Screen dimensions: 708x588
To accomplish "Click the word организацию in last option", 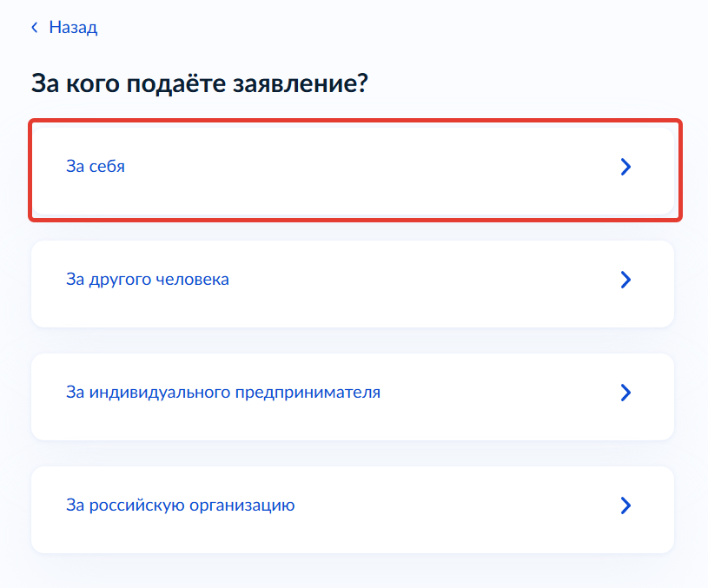I will coord(246,505).
